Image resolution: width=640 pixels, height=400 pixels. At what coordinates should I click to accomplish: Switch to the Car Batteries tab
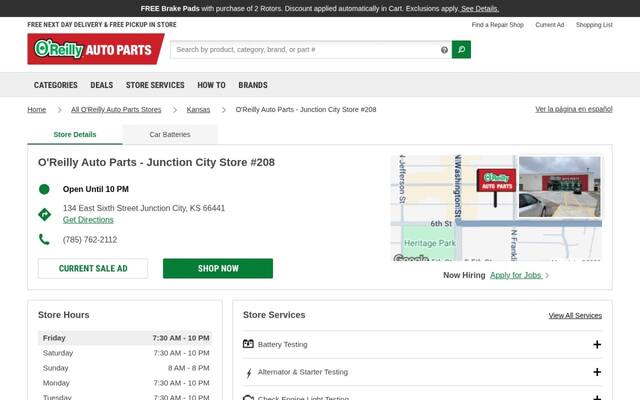click(x=170, y=134)
